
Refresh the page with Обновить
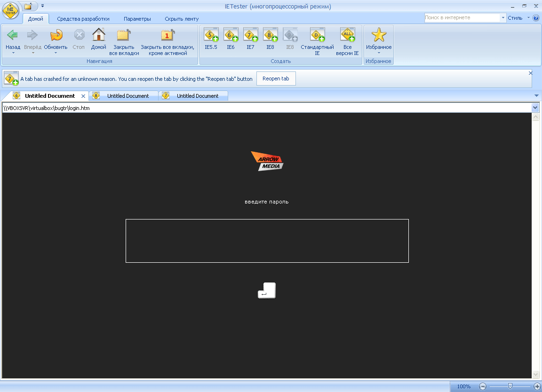pos(56,35)
